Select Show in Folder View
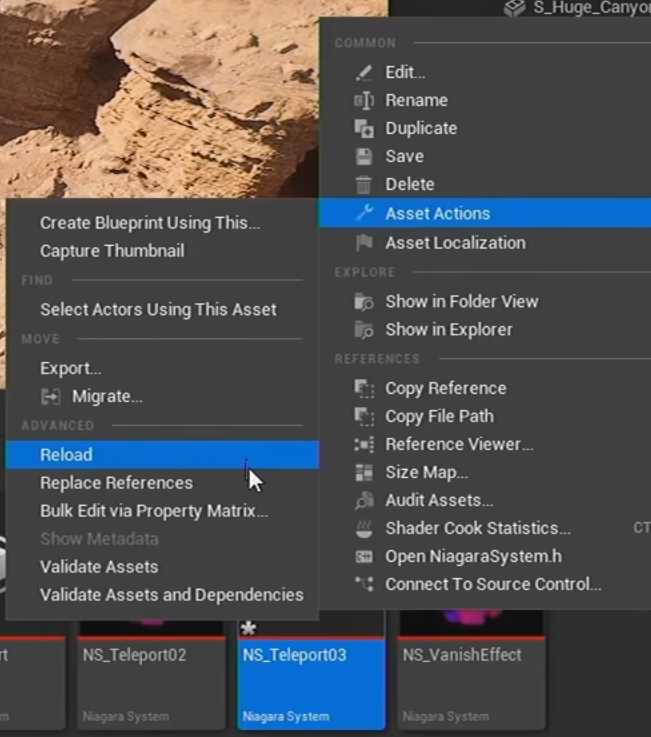 [x=485, y=301]
